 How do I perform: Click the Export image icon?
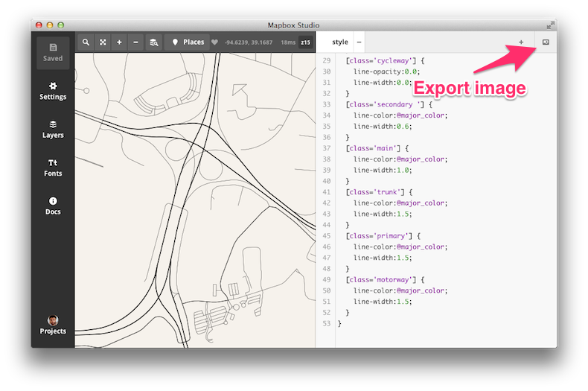click(x=546, y=42)
